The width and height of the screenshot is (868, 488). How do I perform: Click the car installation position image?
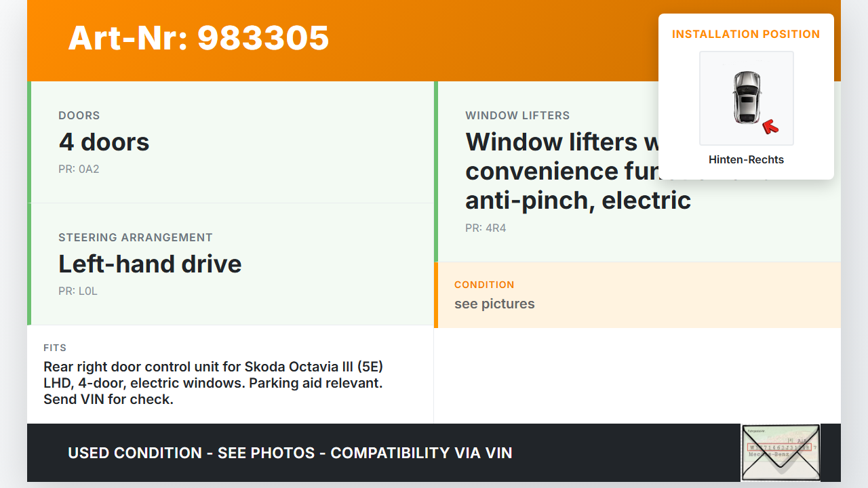tap(746, 98)
